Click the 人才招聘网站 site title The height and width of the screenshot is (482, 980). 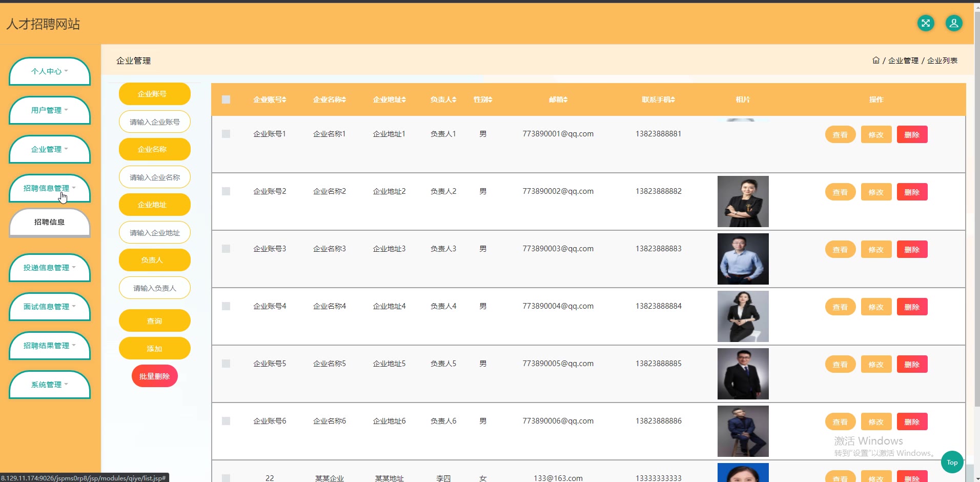[x=43, y=24]
